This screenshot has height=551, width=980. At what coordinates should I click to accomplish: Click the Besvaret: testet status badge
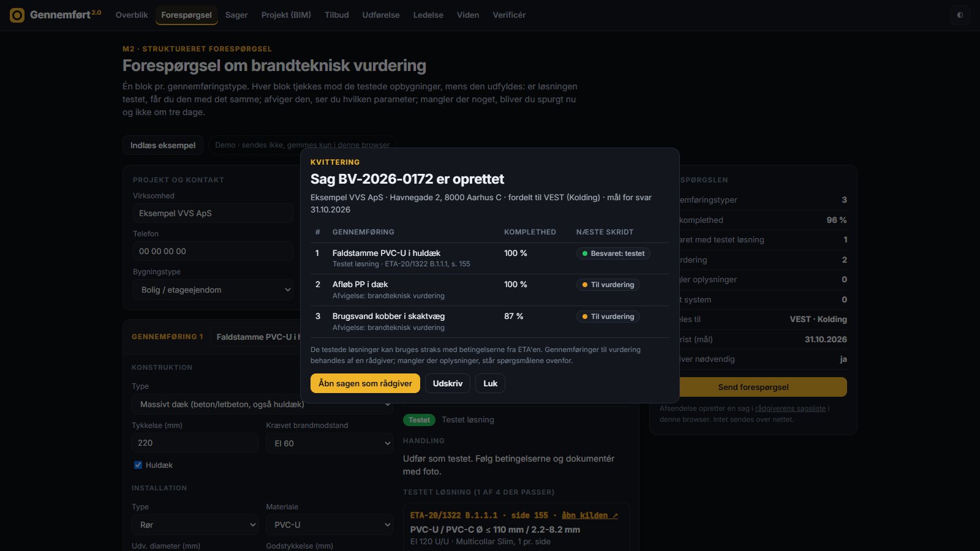613,253
